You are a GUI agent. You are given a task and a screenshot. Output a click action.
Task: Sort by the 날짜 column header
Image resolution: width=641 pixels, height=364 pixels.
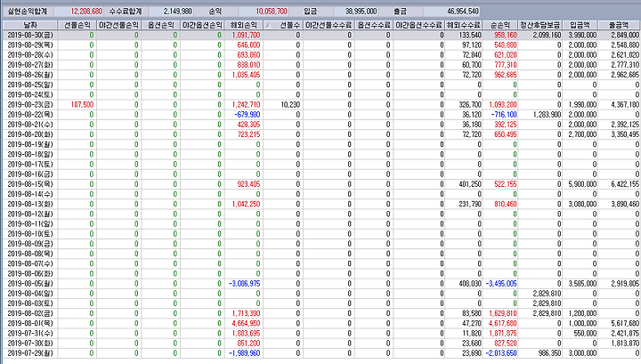[x=30, y=25]
